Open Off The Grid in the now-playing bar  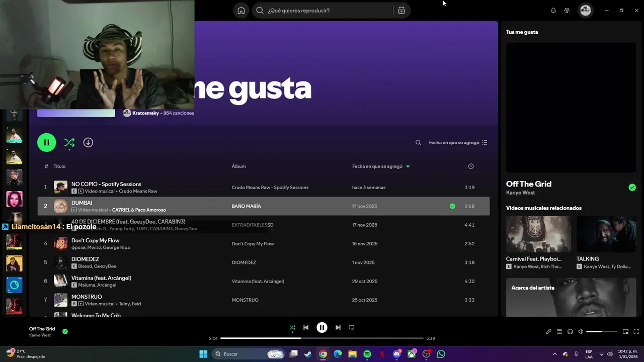click(42, 329)
